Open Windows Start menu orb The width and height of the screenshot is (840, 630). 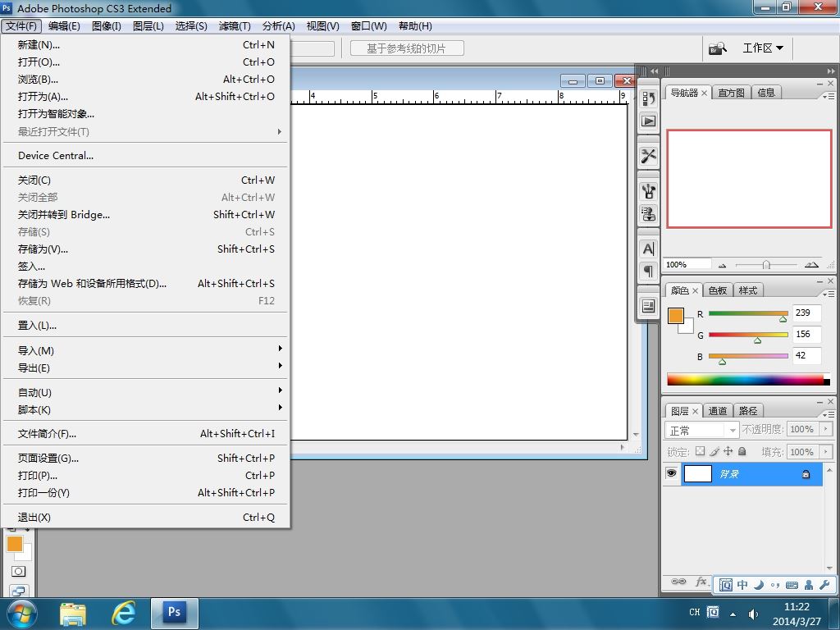click(21, 614)
